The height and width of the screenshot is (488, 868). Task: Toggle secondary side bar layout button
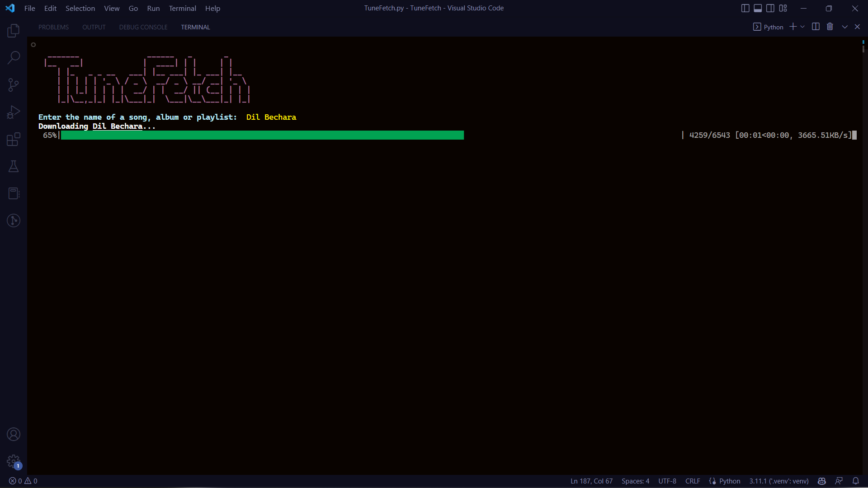pyautogui.click(x=770, y=8)
